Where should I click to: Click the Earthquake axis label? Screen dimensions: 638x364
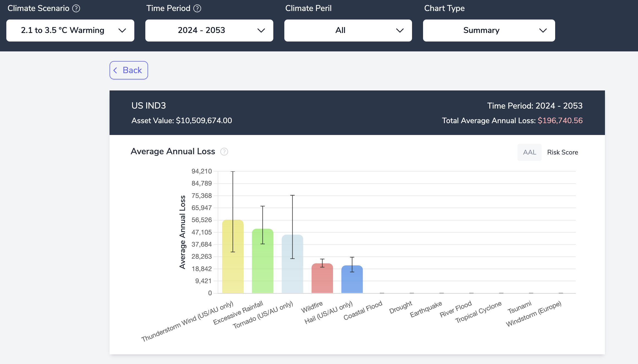(x=426, y=309)
